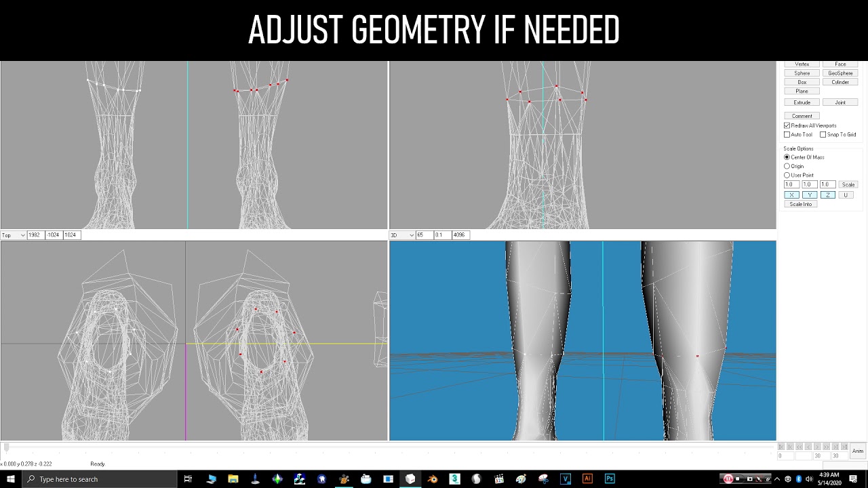Click the second scale factor 1.0 field

pos(809,184)
